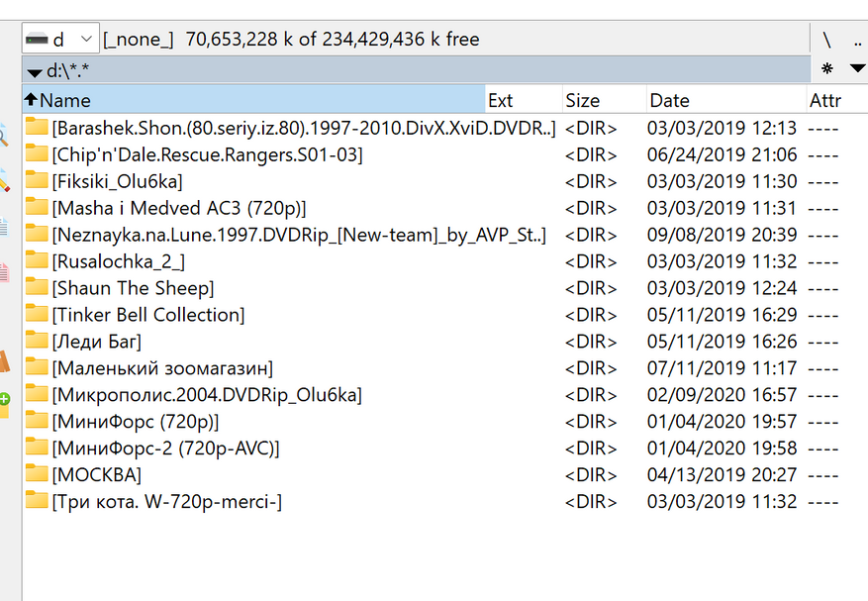The width and height of the screenshot is (868, 601).
Task: Go to parent directory with the '..' button
Action: tap(857, 40)
